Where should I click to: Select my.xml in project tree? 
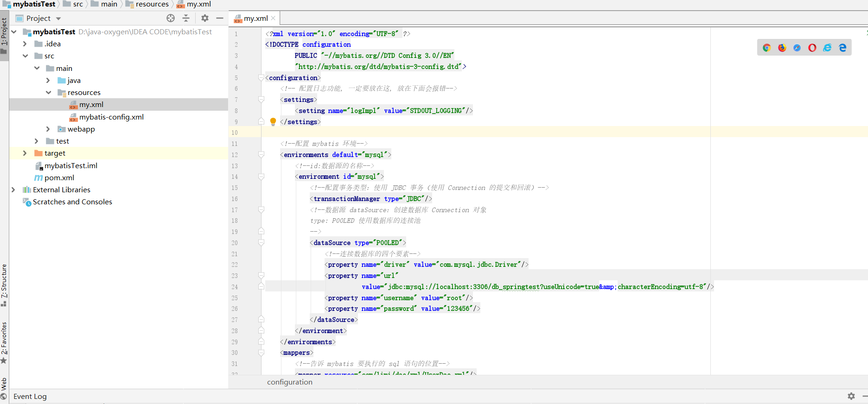[91, 105]
